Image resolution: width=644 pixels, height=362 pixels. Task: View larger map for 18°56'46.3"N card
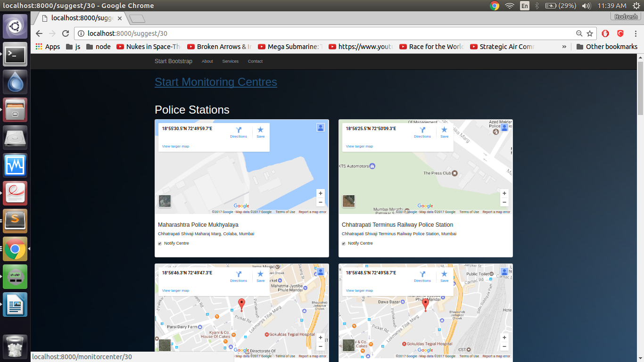(x=175, y=291)
